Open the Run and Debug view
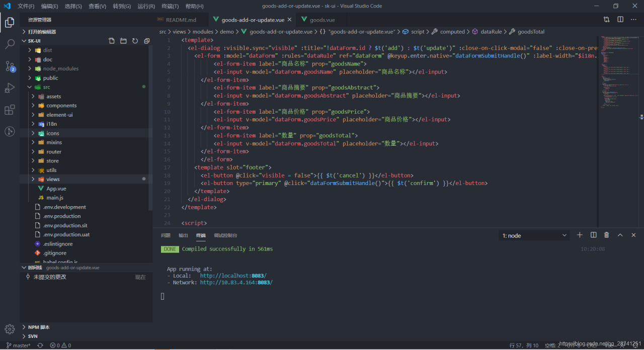 pyautogui.click(x=10, y=88)
